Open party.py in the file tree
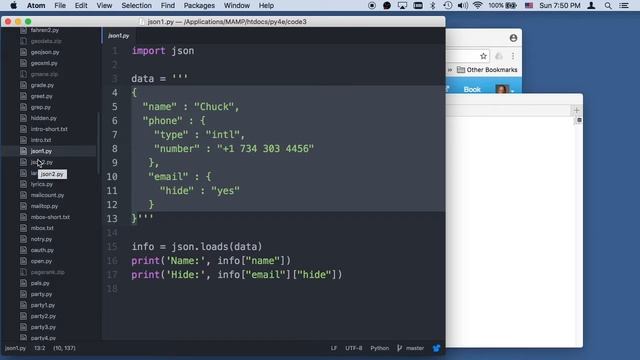Viewport: 640px width, 360px height. (41, 294)
